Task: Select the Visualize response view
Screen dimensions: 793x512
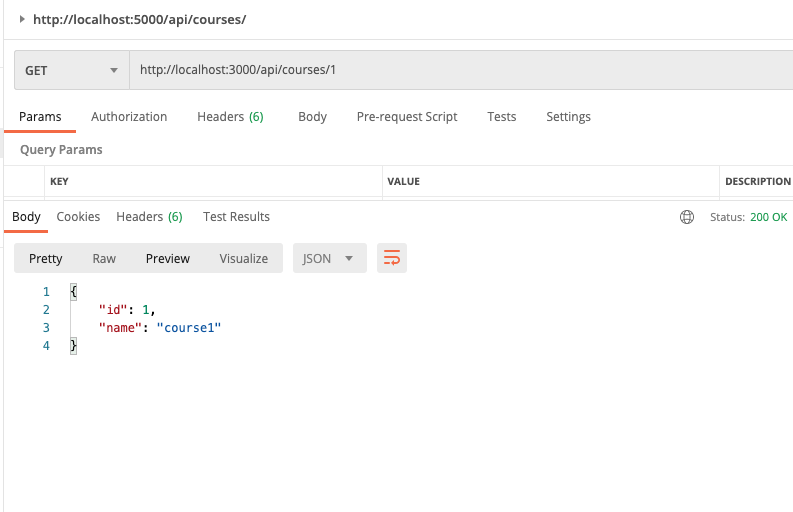Action: click(x=243, y=259)
